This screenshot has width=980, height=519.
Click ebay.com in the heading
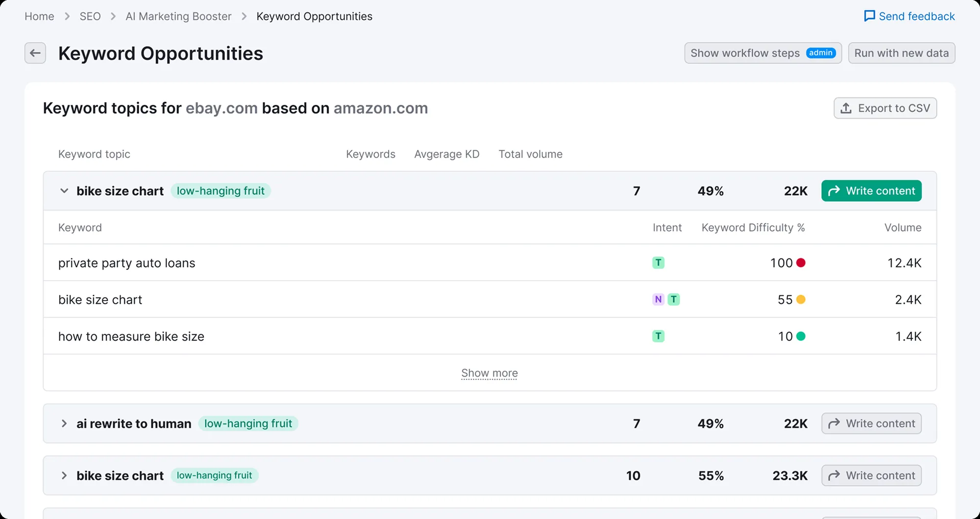[x=221, y=108]
